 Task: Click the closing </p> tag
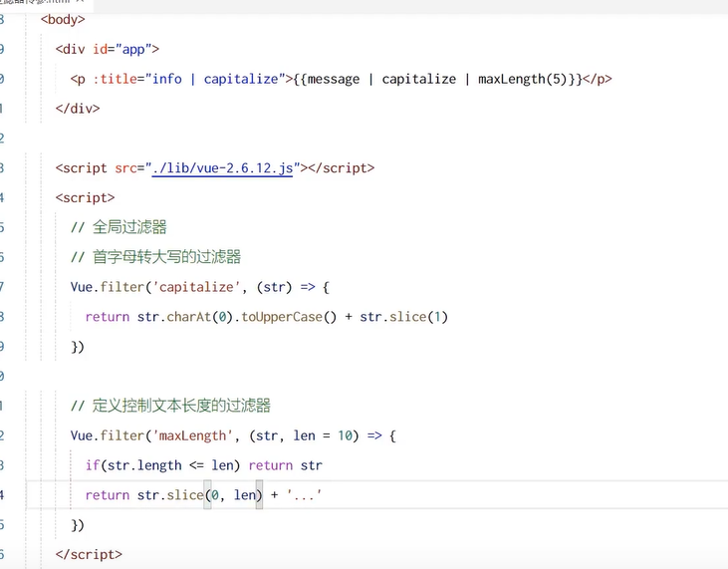click(598, 79)
